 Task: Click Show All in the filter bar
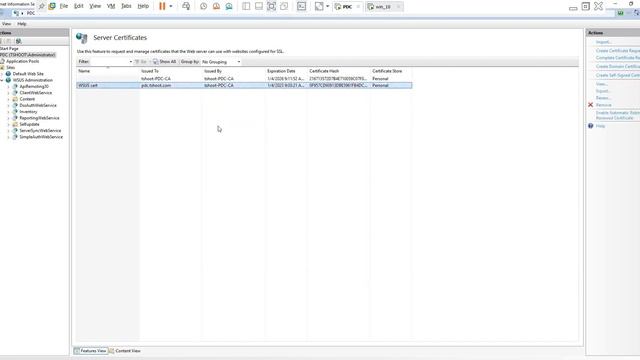(x=164, y=62)
